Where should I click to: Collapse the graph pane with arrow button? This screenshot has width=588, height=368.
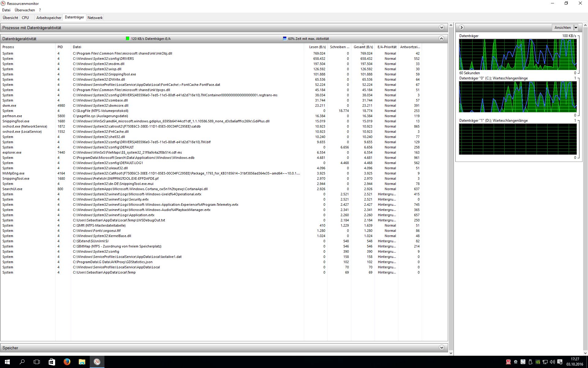462,28
